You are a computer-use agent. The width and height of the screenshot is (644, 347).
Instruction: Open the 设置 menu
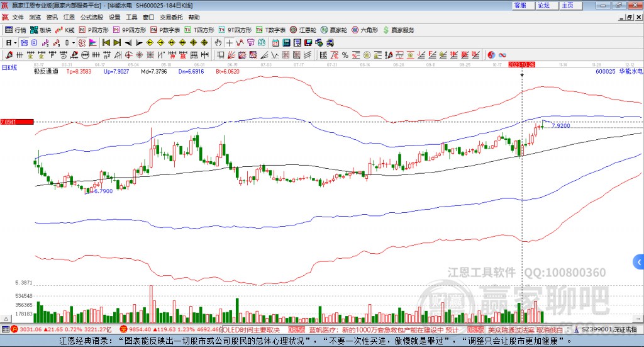tap(114, 17)
